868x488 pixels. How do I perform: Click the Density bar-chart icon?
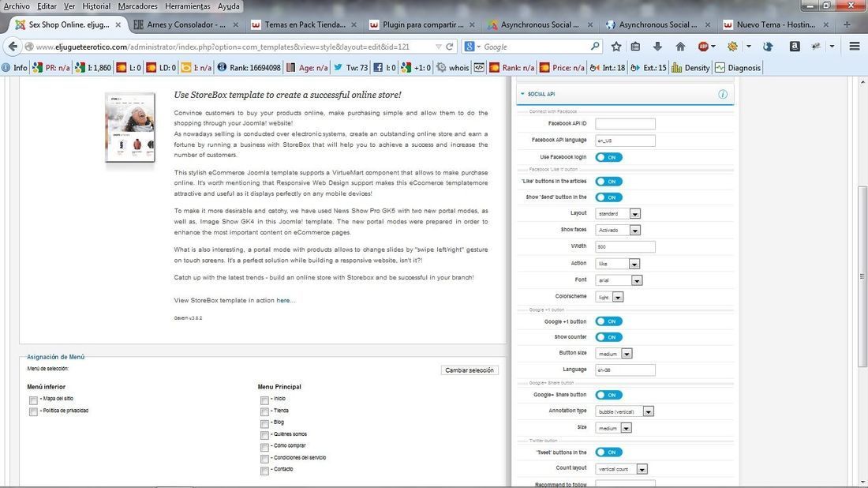point(690,68)
